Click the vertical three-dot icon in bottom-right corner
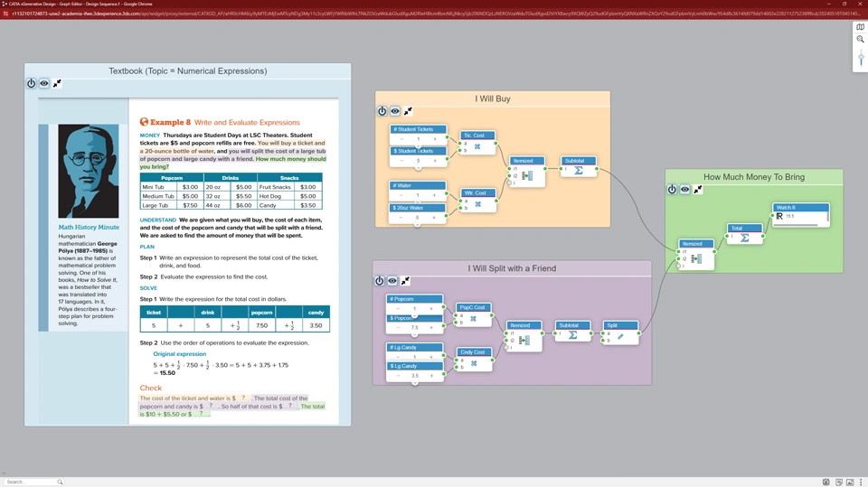Image resolution: width=868 pixels, height=487 pixels. (x=861, y=482)
